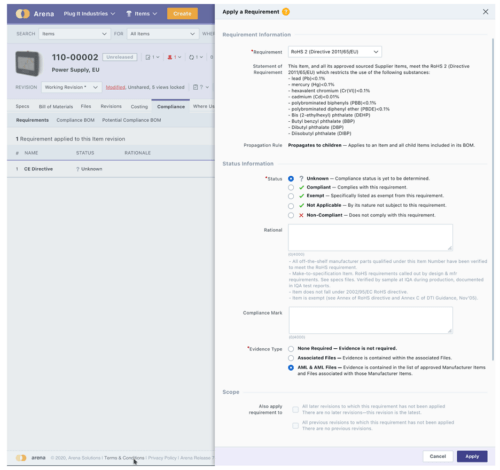Screen dimensions: 500x470
Task: Expand the chevron beside the lifecycle icon count
Action: coord(201,57)
